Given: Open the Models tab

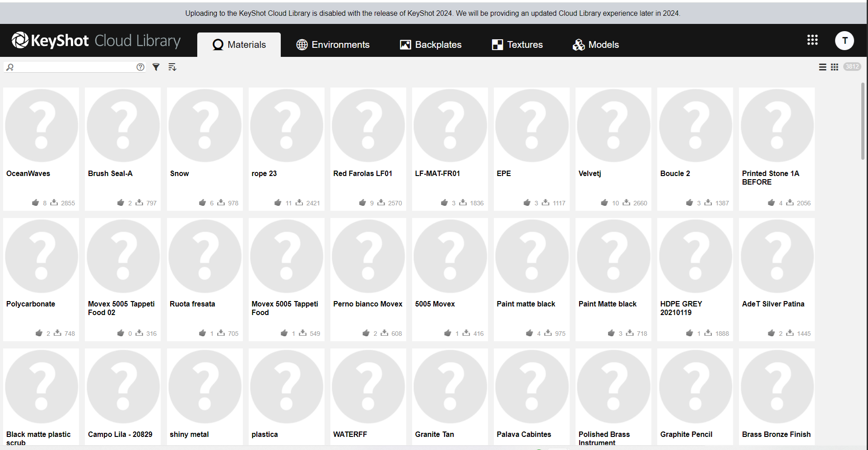Looking at the screenshot, I should (x=596, y=45).
